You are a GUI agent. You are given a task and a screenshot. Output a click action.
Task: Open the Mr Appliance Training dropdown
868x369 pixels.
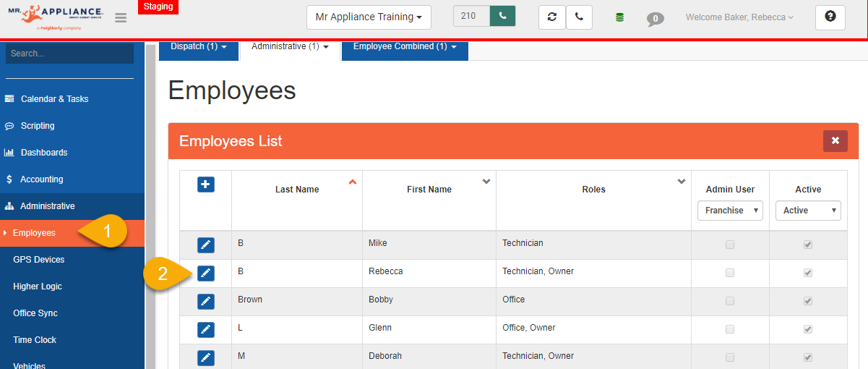click(x=369, y=17)
